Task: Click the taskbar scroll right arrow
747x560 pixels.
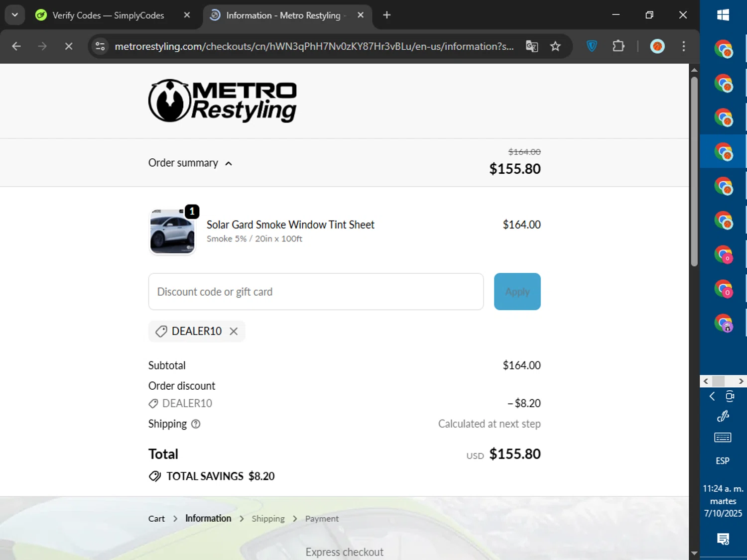Action: (741, 381)
